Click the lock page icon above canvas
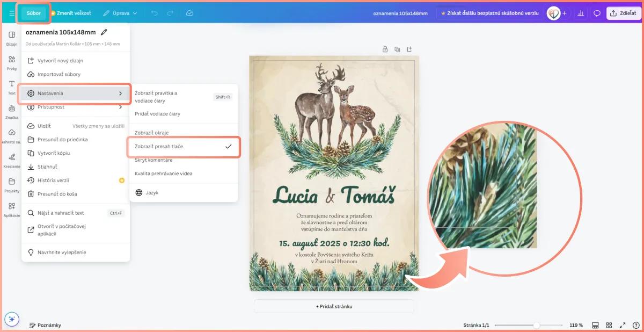Viewport: 644px width, 332px height. 385,49
